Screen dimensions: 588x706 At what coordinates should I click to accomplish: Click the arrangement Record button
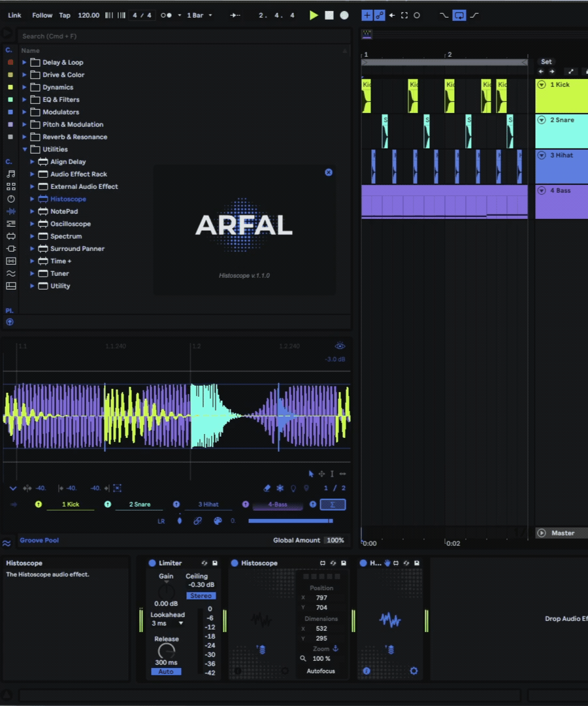[344, 15]
